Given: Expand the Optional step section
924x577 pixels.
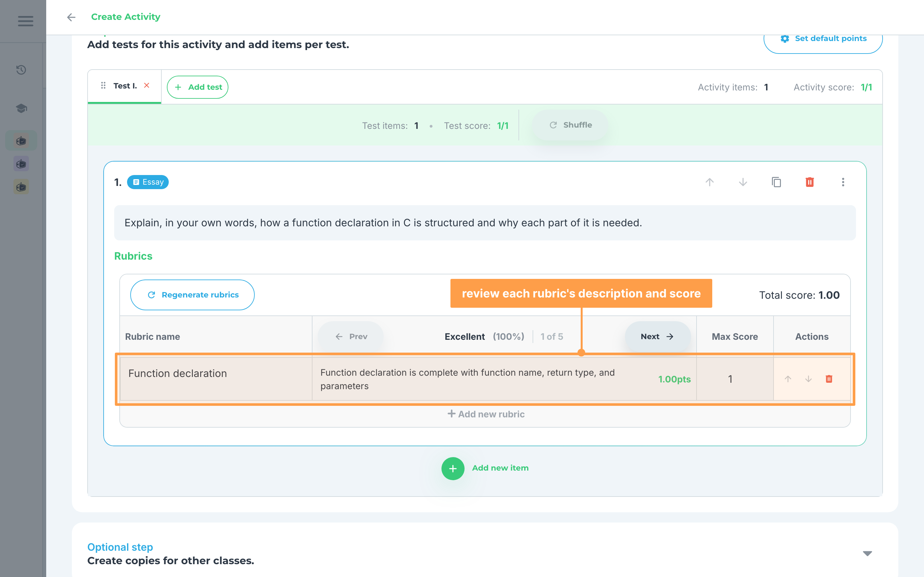Looking at the screenshot, I should click(x=868, y=553).
